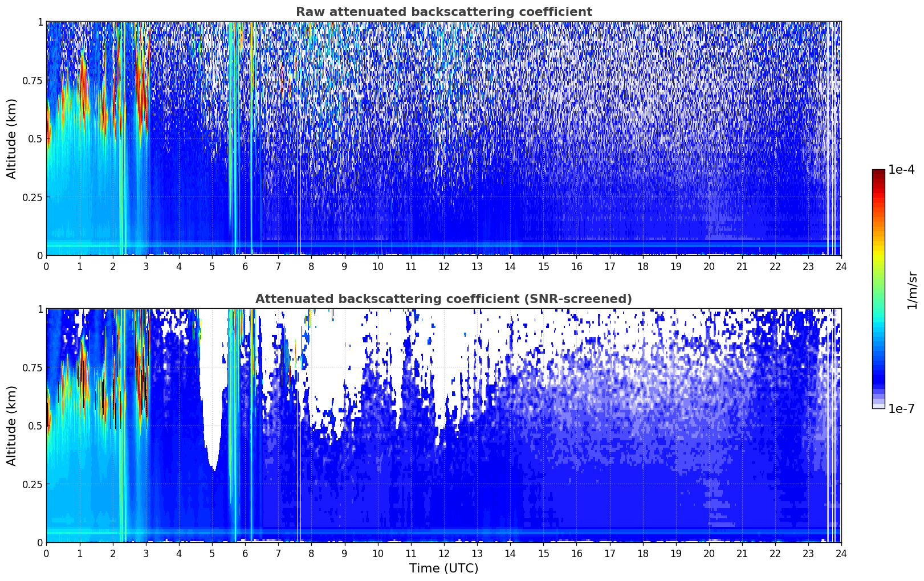The height and width of the screenshot is (581, 924).
Task: Click the 0.5 altitude tick of the SNR-screened plot
Action: 35,426
